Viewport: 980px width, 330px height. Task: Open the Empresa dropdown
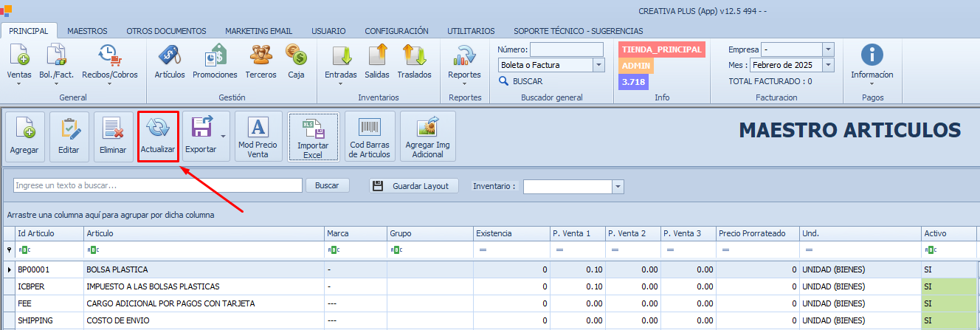pyautogui.click(x=828, y=49)
